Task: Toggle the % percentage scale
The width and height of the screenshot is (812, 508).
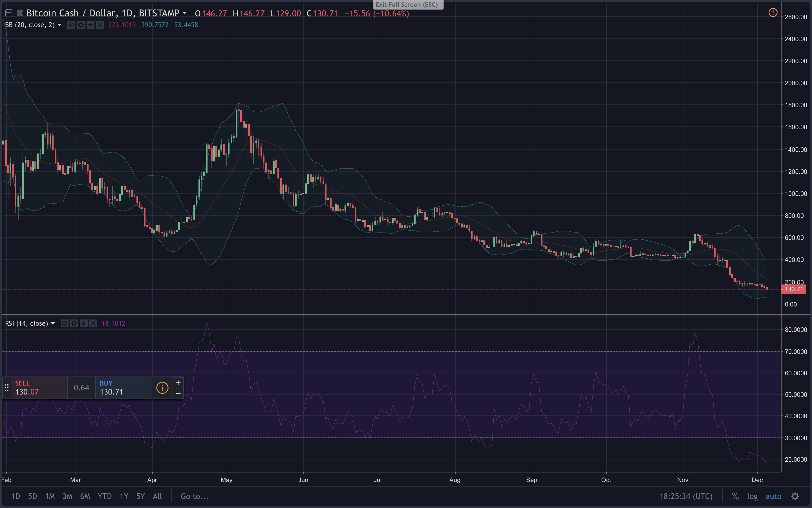Action: pyautogui.click(x=735, y=496)
